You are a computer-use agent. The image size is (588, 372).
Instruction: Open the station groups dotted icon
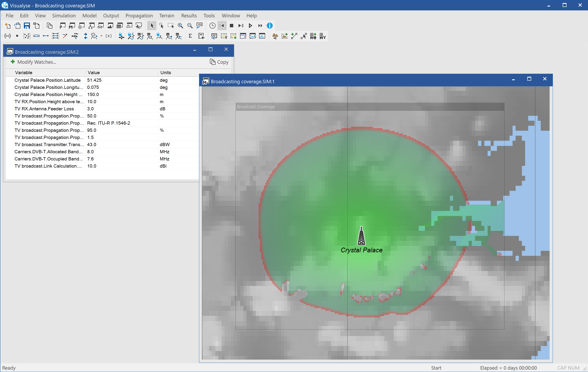coord(27,36)
